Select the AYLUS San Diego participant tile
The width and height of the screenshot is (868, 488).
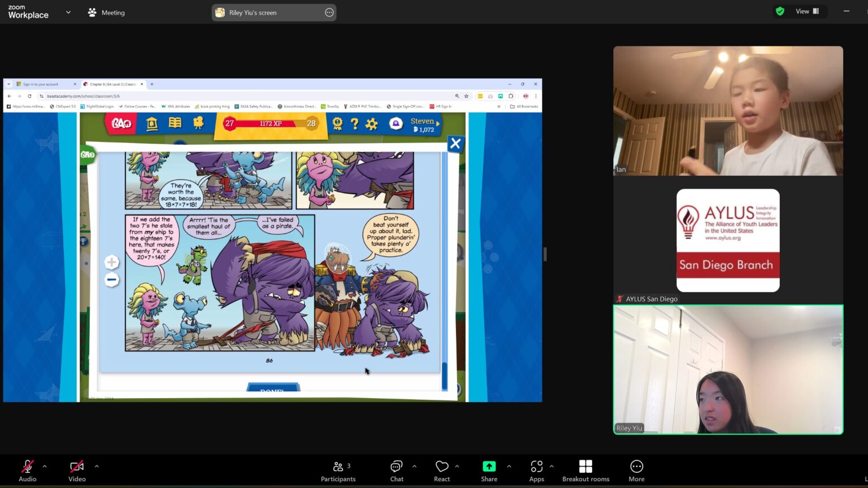pyautogui.click(x=728, y=240)
